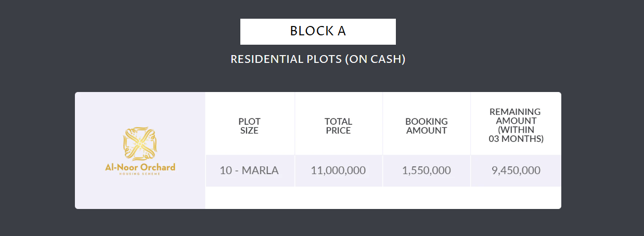644x236 pixels.
Task: Click the 'Housing Scheme' tagline under the logo
Action: click(140, 174)
